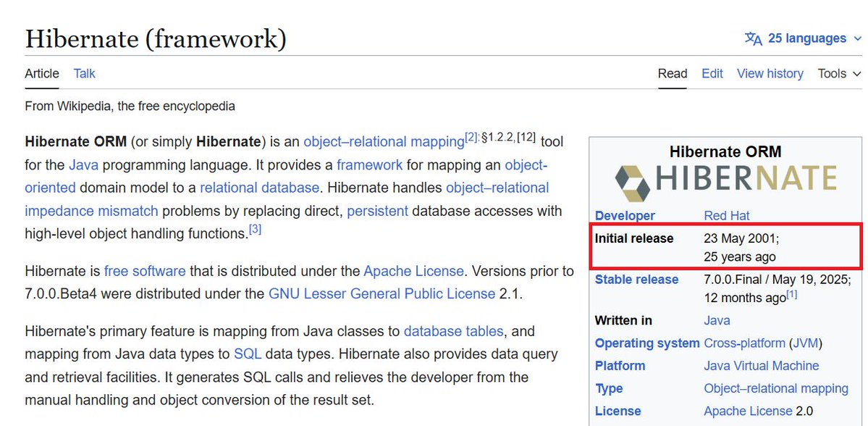Open Apache License link in infobox
The height and width of the screenshot is (426, 868).
[748, 411]
